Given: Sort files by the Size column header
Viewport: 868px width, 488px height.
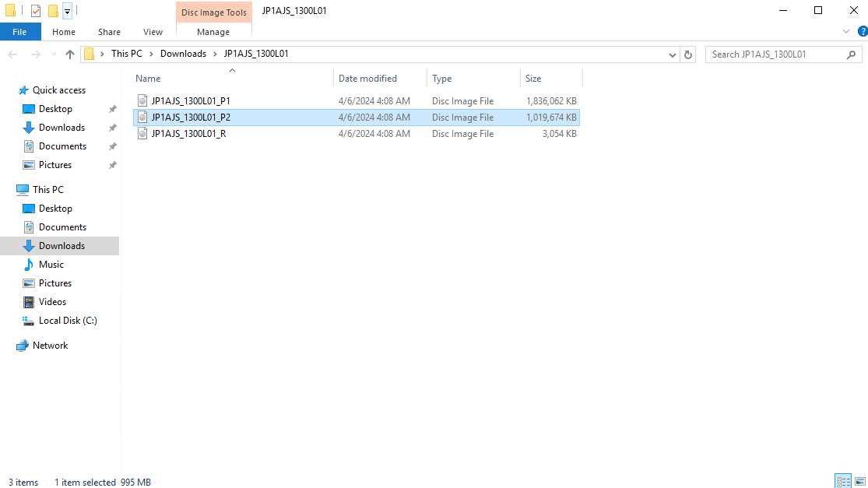Looking at the screenshot, I should (532, 78).
